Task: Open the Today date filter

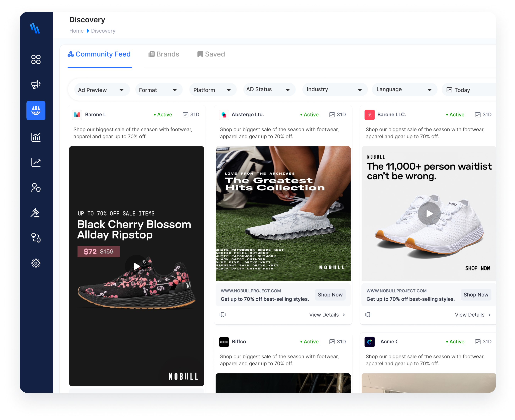Action: coord(468,90)
